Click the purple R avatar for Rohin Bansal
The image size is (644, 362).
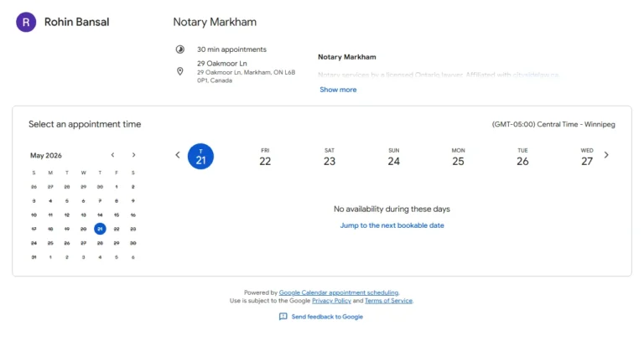[26, 22]
